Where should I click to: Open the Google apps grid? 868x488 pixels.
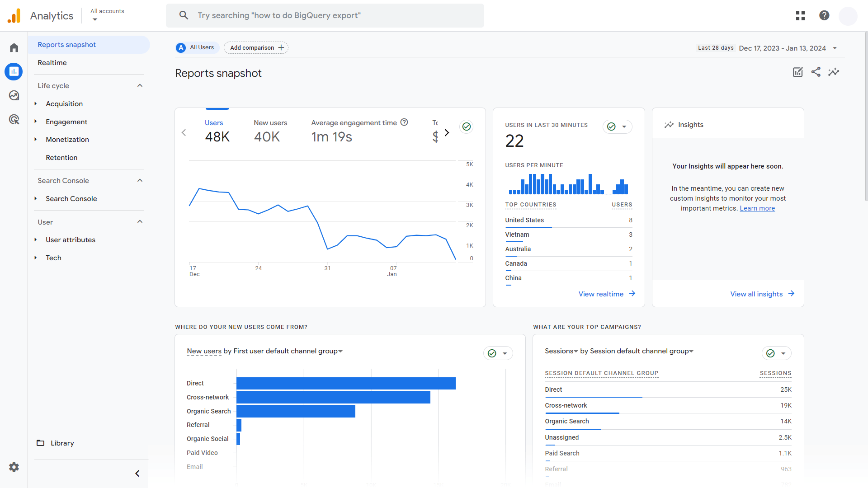pyautogui.click(x=800, y=15)
